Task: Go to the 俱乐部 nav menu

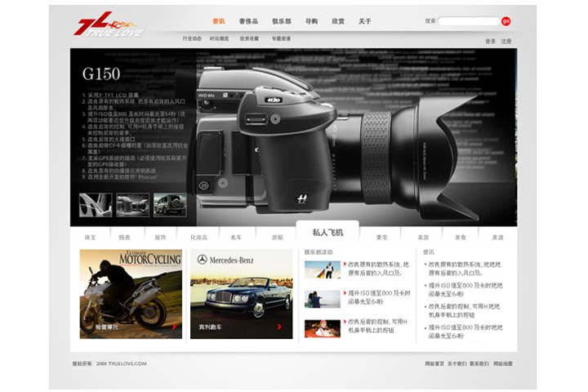Action: (x=281, y=21)
